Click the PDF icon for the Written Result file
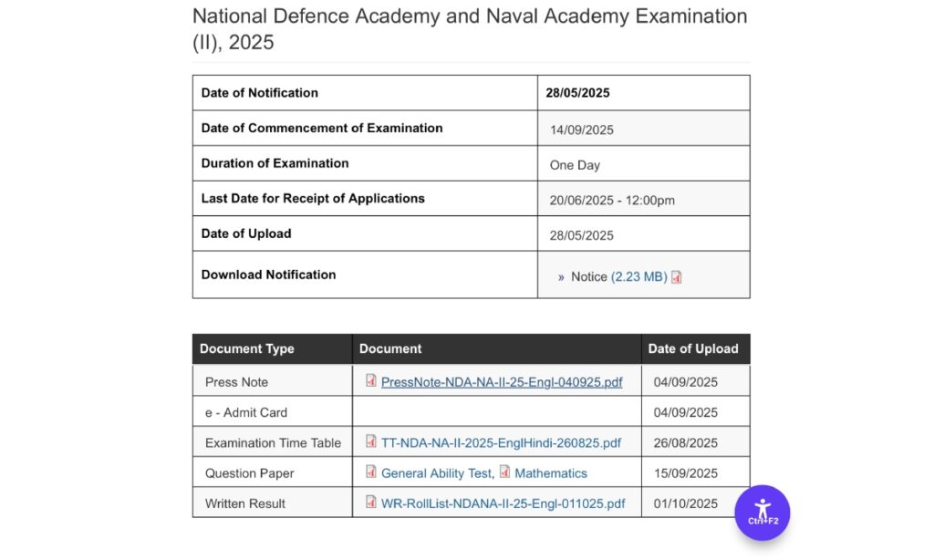Screen dimensions: 934x560 371,503
